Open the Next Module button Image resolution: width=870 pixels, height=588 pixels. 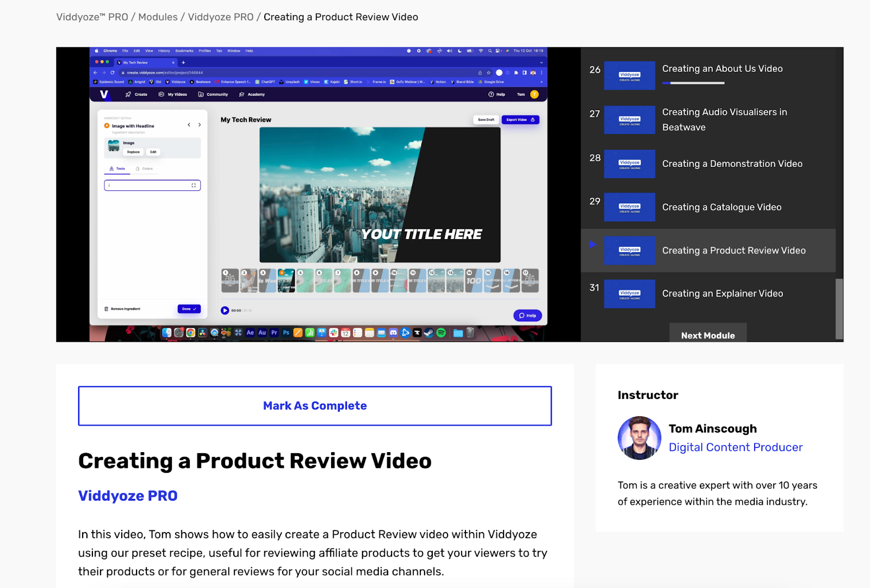coord(708,333)
